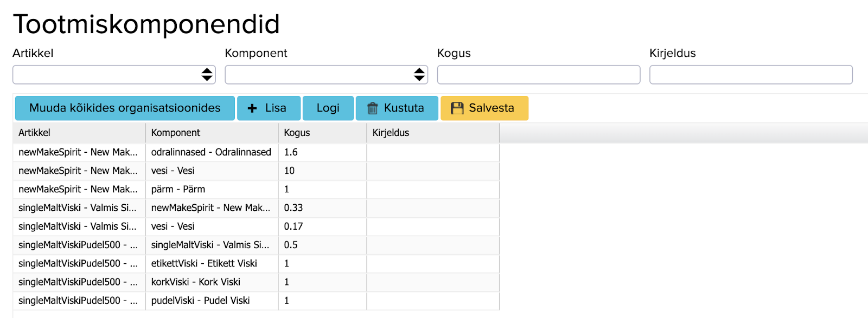Click the trash can icon on Kustuta
The width and height of the screenshot is (868, 318).
pos(373,108)
